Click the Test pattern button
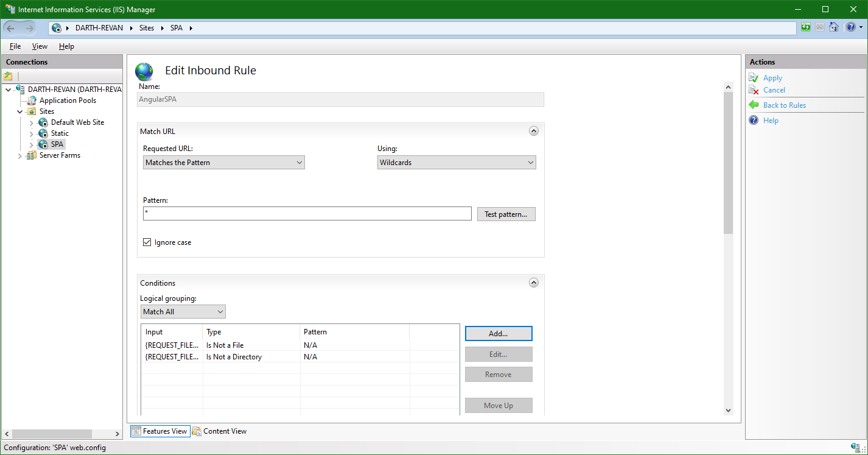Viewport: 868px width, 455px height. [x=506, y=214]
